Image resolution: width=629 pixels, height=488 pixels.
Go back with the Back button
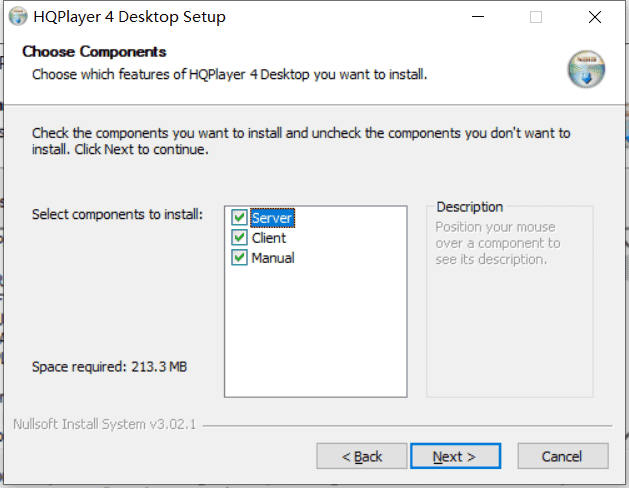pos(361,456)
